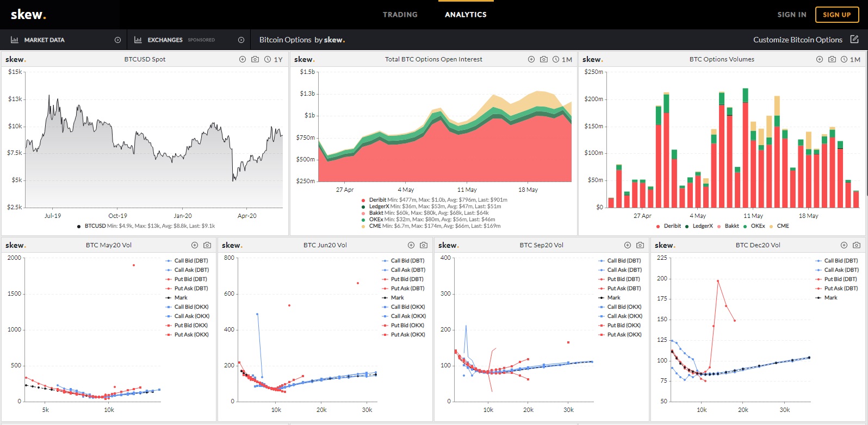Click the outlier red point in May20 Vol chart
This screenshot has height=425, width=868.
click(x=134, y=265)
